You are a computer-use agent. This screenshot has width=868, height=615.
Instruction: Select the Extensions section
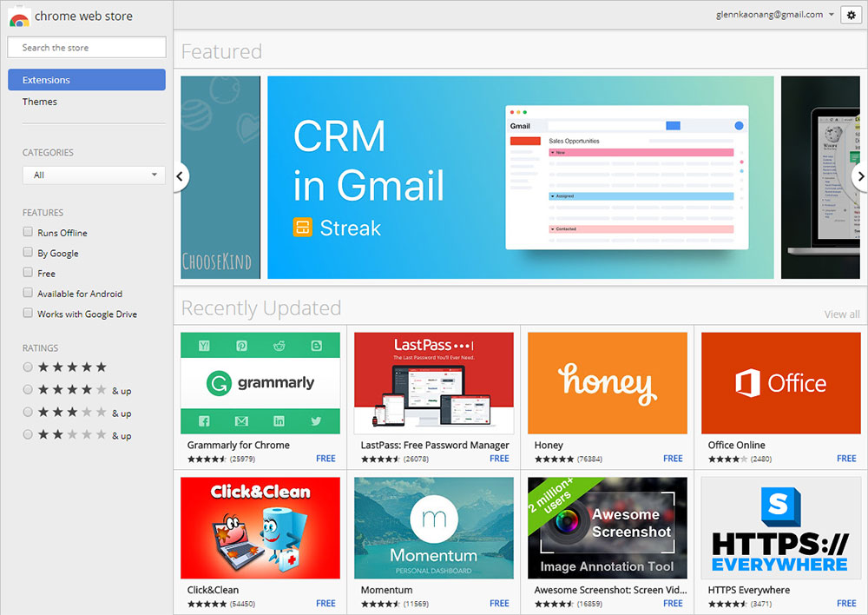[x=86, y=80]
